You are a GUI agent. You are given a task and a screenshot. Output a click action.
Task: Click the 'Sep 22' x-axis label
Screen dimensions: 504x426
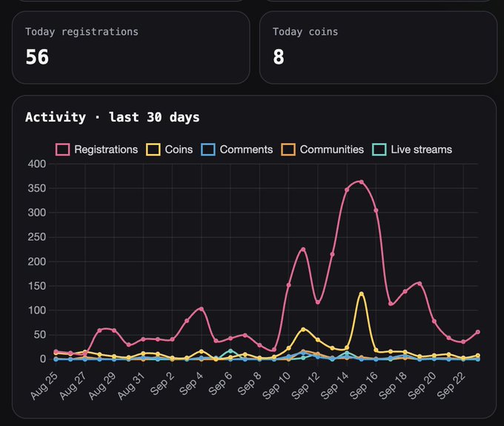(x=451, y=386)
